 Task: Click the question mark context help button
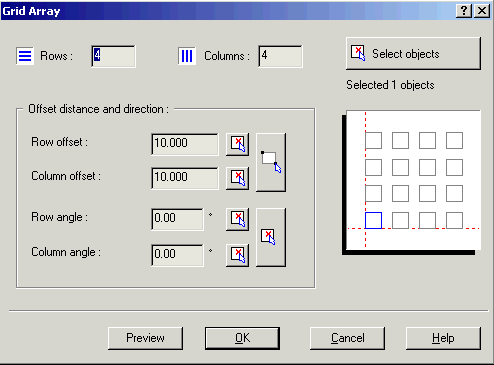464,11
